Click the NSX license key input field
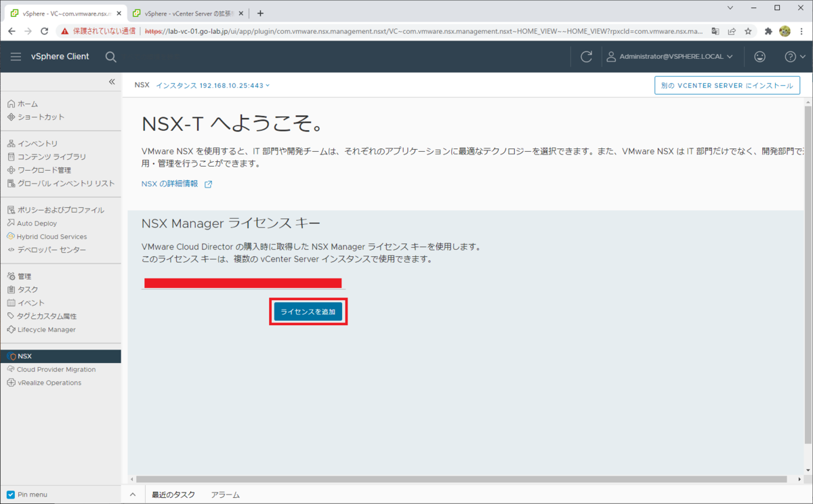The height and width of the screenshot is (504, 813). [243, 283]
